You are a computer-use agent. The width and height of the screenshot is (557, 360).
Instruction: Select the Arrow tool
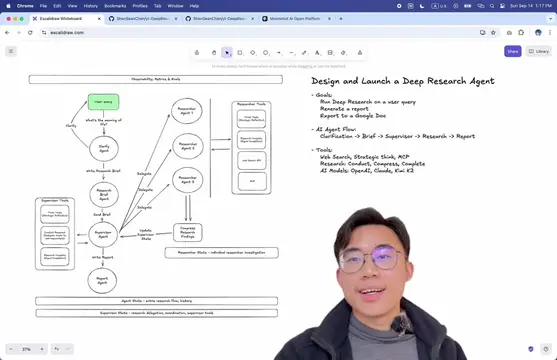(x=279, y=53)
